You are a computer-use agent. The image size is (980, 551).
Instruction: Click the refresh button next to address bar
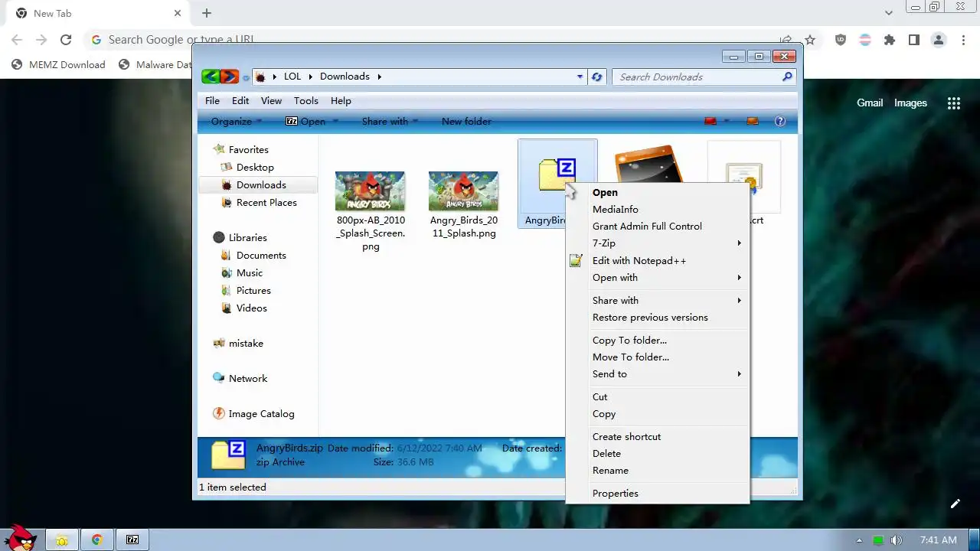(597, 77)
